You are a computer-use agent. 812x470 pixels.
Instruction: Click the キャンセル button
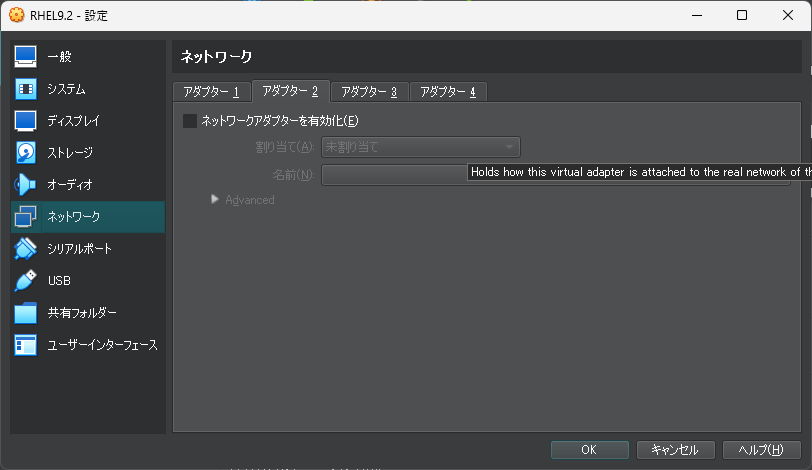tap(675, 450)
